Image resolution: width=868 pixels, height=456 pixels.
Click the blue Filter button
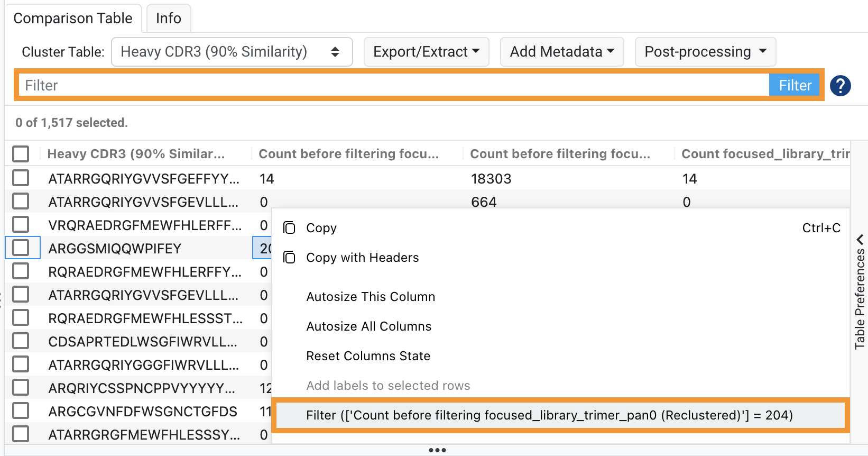(795, 85)
